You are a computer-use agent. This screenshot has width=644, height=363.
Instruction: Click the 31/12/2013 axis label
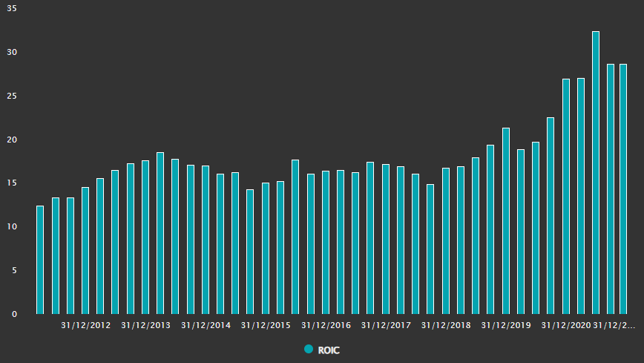(x=145, y=325)
